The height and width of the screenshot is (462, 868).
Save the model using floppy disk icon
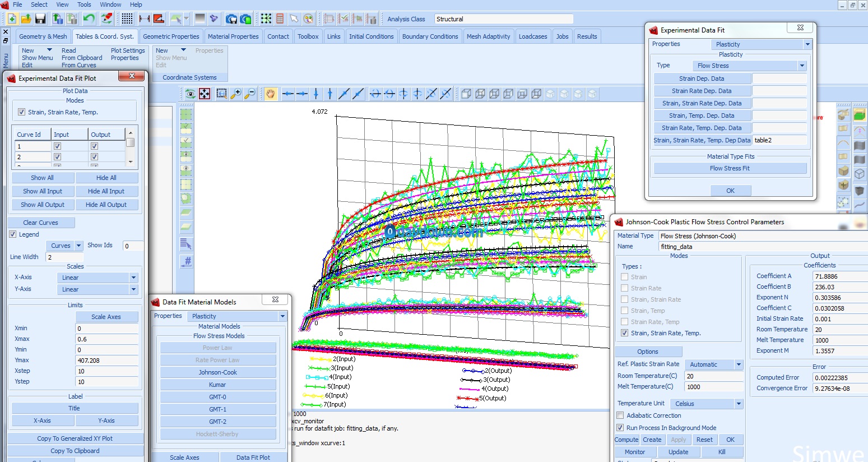(x=40, y=19)
